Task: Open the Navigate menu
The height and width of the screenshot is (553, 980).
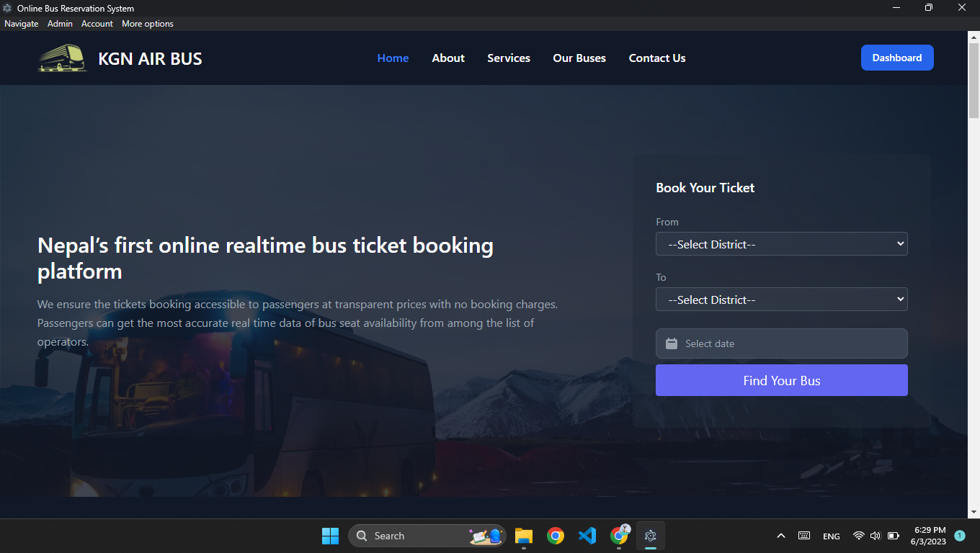Action: pyautogui.click(x=21, y=23)
